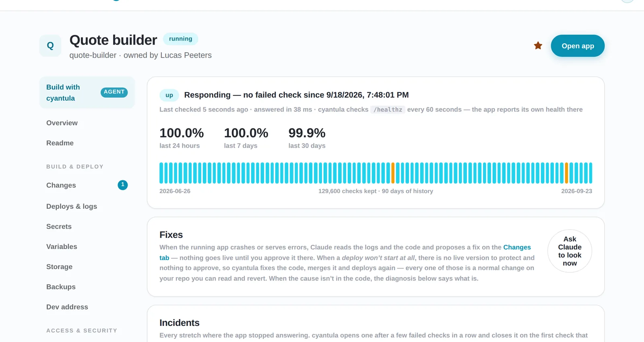The width and height of the screenshot is (644, 342).
Task: Click the Ask Claude to look now button
Action: tap(570, 251)
